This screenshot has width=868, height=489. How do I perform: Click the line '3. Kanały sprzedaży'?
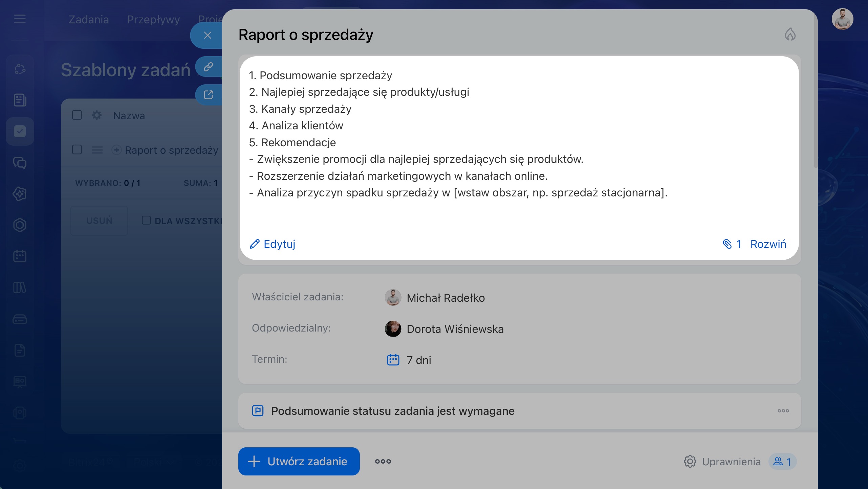tap(300, 109)
